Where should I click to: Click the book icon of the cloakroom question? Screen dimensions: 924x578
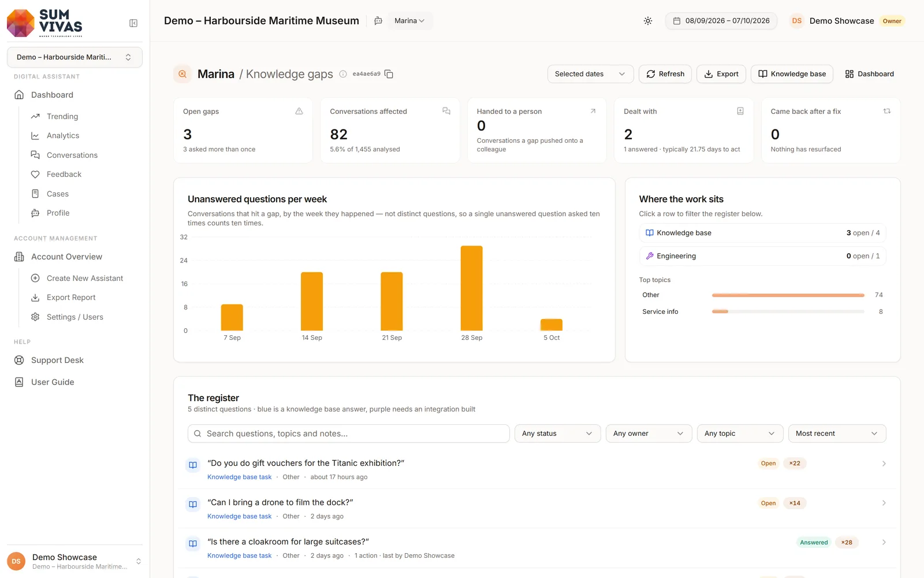[x=193, y=543]
